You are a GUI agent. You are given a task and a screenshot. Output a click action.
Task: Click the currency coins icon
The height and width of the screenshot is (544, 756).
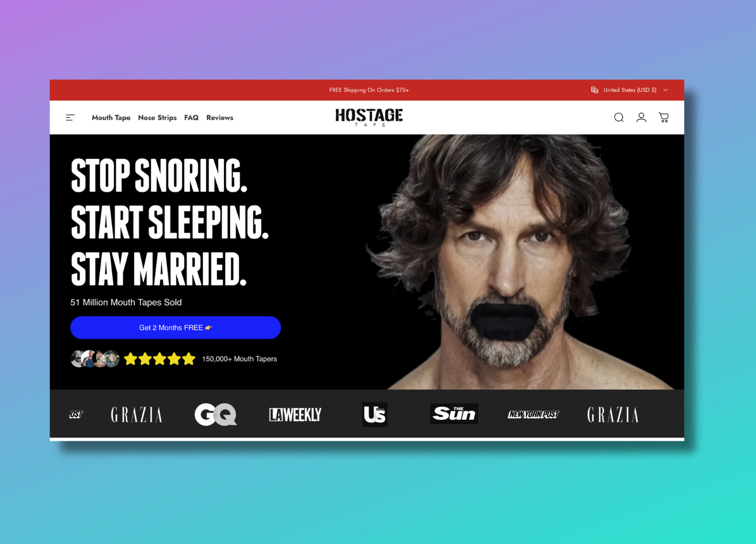(595, 90)
